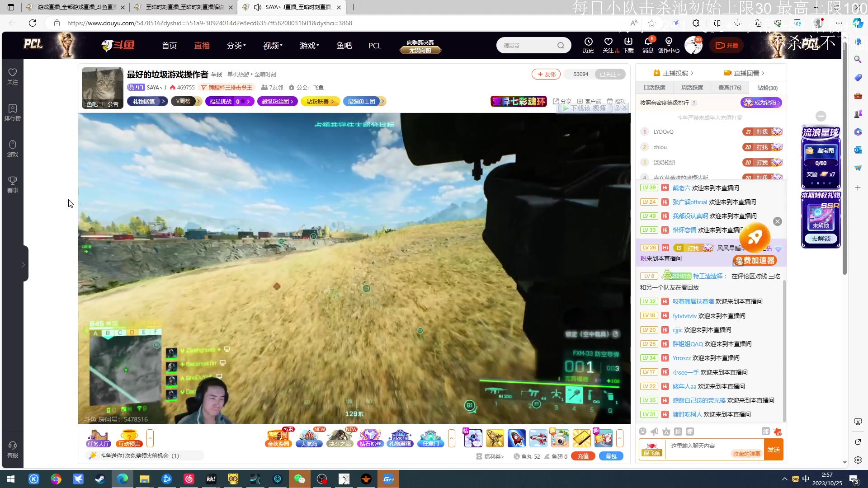Image resolution: width=868 pixels, height=488 pixels.
Task: Open 消息 notifications bell
Action: click(x=648, y=45)
